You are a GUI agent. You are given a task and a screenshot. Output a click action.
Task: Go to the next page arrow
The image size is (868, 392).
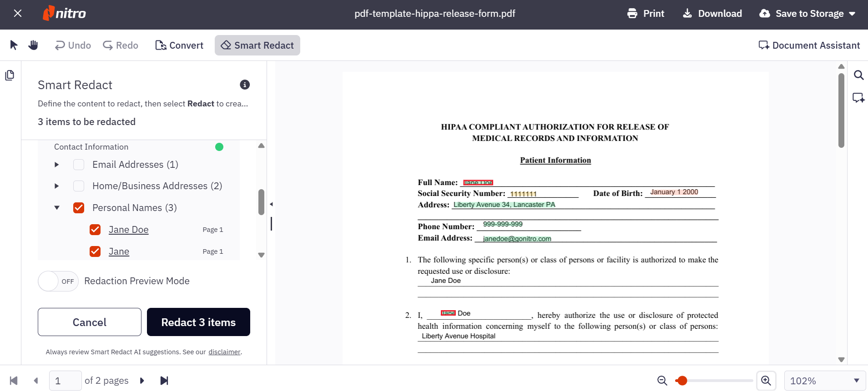tap(142, 381)
